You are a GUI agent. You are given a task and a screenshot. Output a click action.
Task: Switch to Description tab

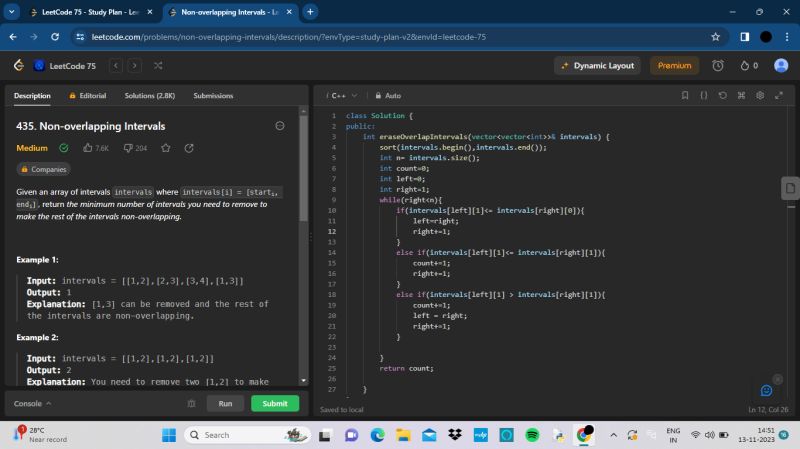32,95
